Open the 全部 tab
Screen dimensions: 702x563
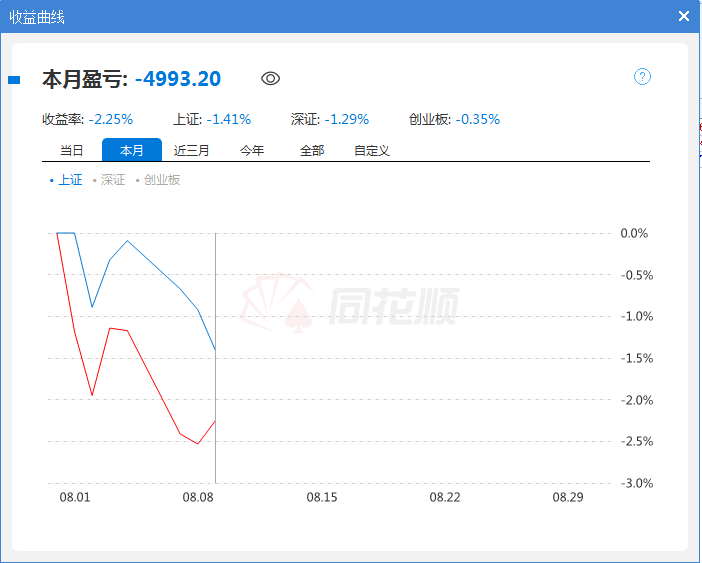[x=312, y=151]
